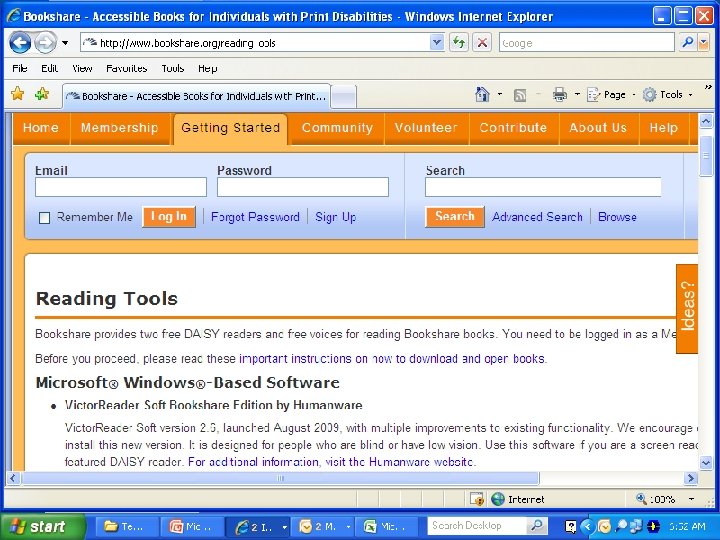Click the desktop search magnifier button in taskbar

tap(536, 526)
